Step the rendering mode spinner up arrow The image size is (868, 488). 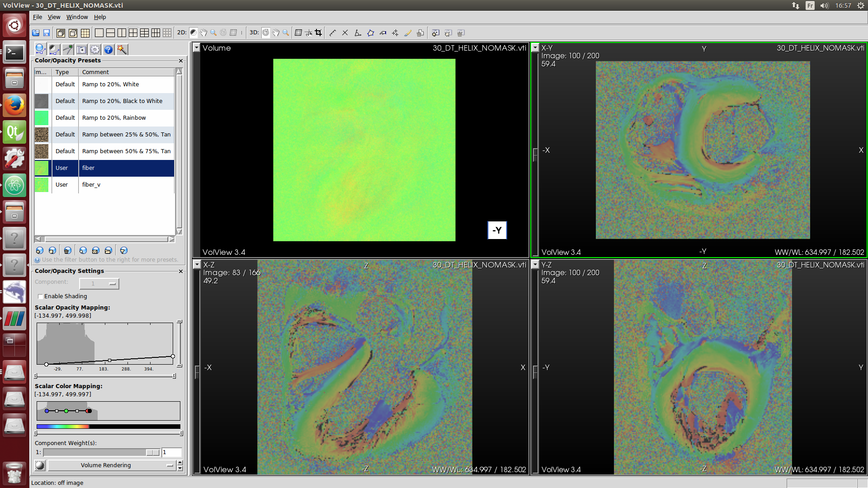[x=180, y=463]
